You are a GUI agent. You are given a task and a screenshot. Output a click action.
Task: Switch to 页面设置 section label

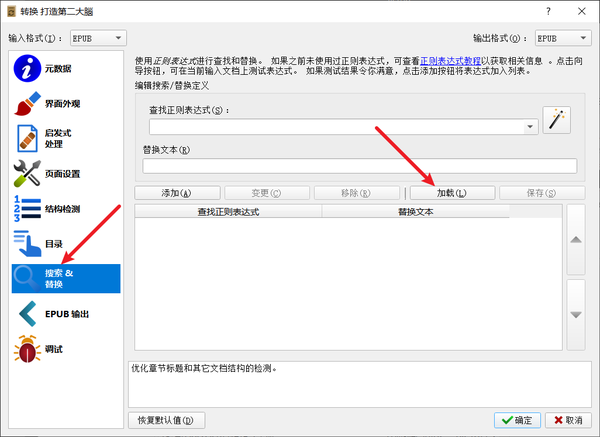click(63, 174)
